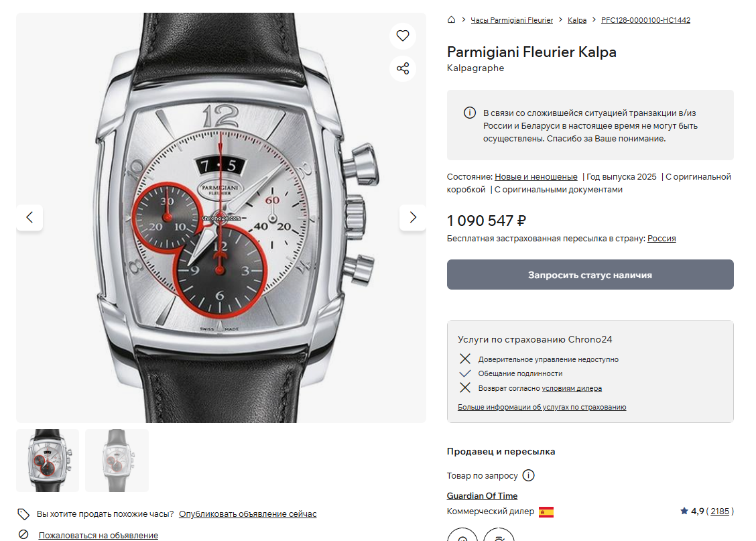The width and height of the screenshot is (756, 541).
Task: Open the "Kalpa" breadcrumb link
Action: [577, 20]
